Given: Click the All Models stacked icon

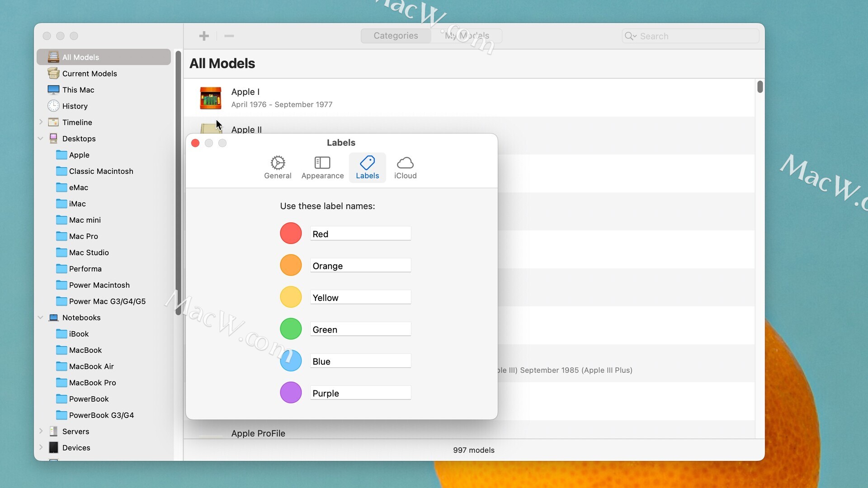Looking at the screenshot, I should point(53,57).
